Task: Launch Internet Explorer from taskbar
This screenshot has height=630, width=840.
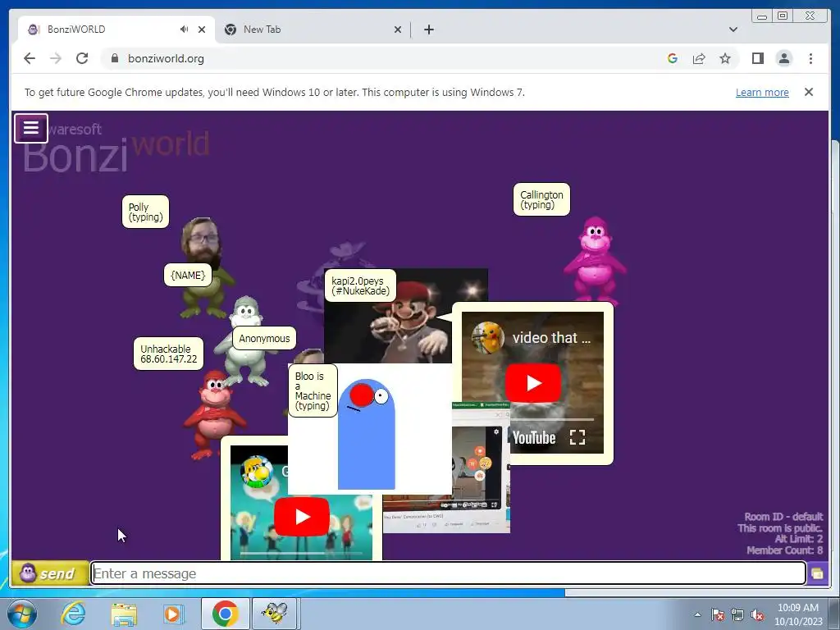Action: pos(72,614)
